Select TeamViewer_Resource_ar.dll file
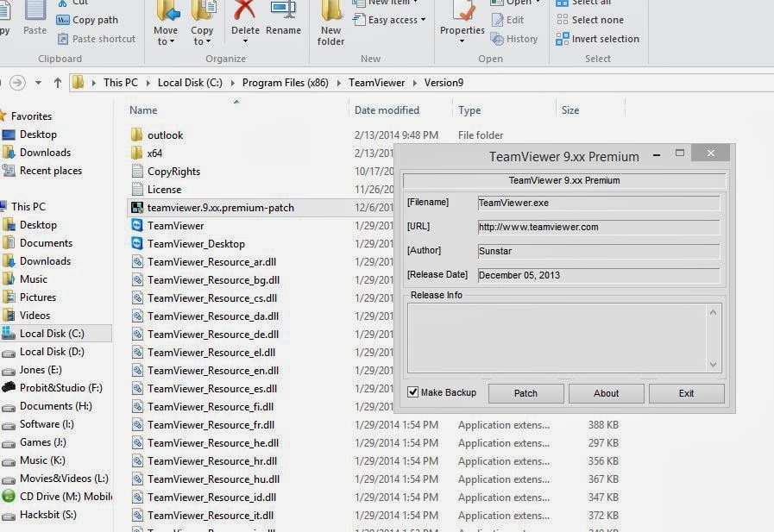774x532 pixels. pos(211,262)
